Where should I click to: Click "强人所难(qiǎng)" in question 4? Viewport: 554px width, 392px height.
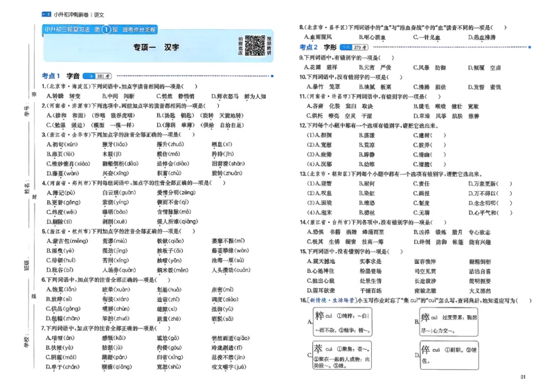point(177,222)
